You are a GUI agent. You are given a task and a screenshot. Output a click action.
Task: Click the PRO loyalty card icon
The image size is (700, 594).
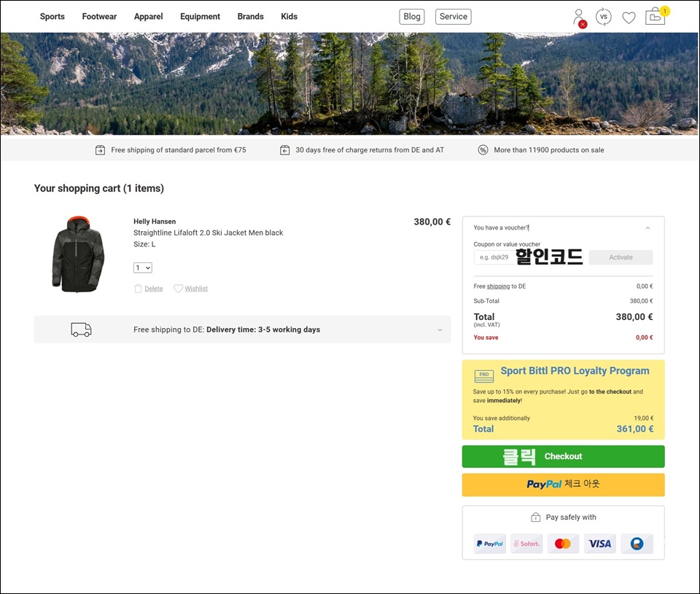(x=484, y=376)
